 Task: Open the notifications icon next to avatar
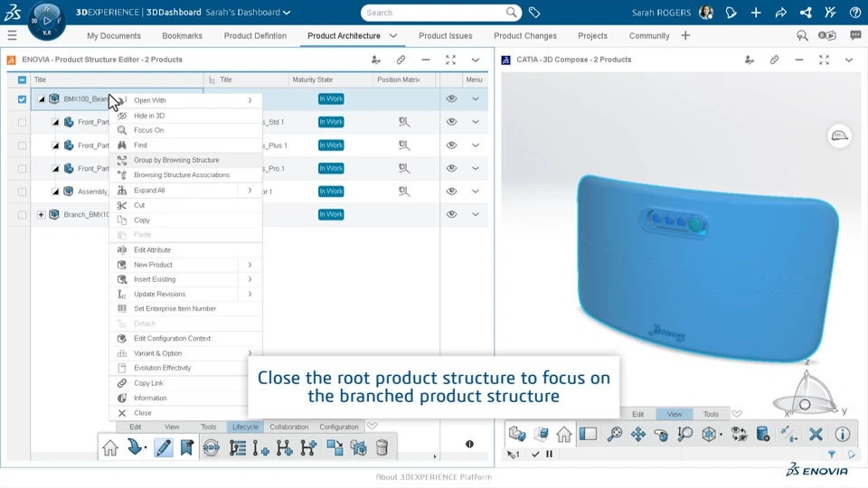pyautogui.click(x=731, y=12)
